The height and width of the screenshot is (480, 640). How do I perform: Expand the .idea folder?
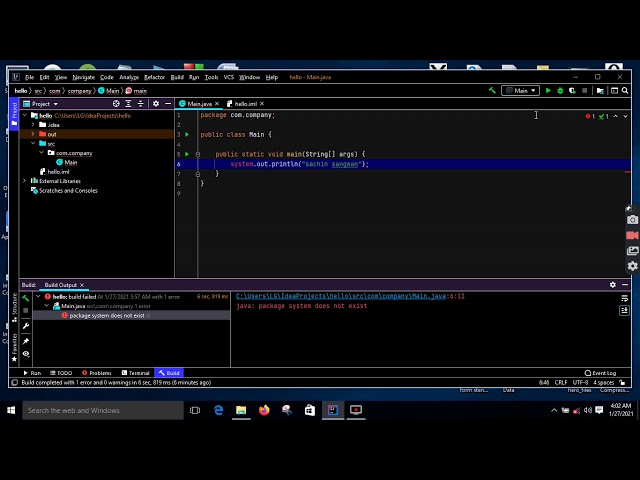pos(33,125)
